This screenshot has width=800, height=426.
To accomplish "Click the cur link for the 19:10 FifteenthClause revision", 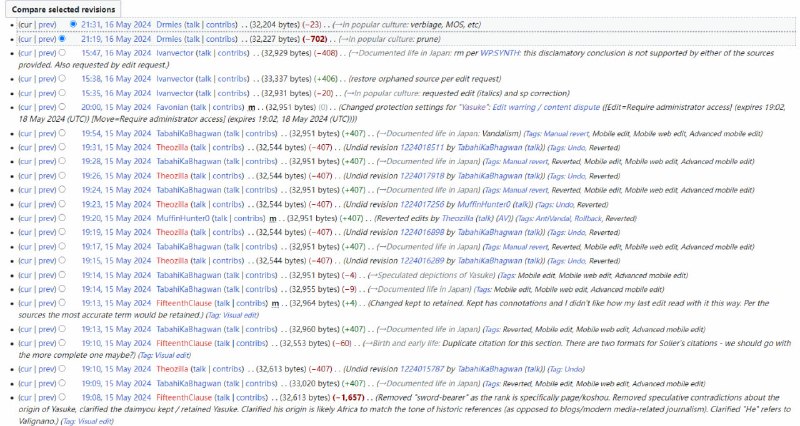I will [x=26, y=343].
